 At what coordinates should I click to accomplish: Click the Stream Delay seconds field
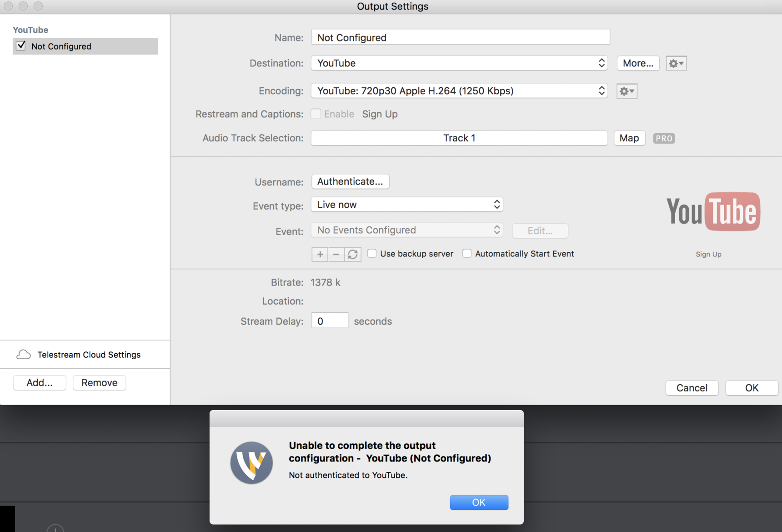click(x=330, y=321)
